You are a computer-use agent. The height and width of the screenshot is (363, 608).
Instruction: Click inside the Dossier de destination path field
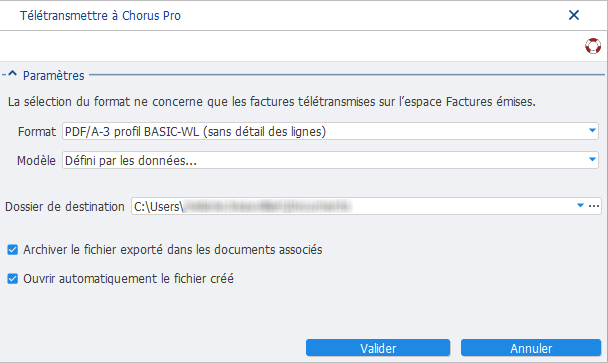coord(353,206)
